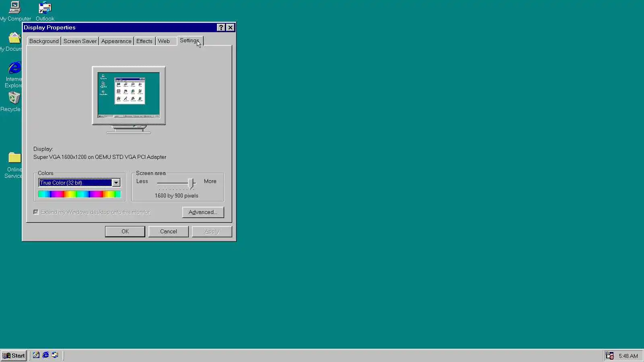Click the Super VGA 1600x1200 display text
Screen dimensions: 644x362
100,157
